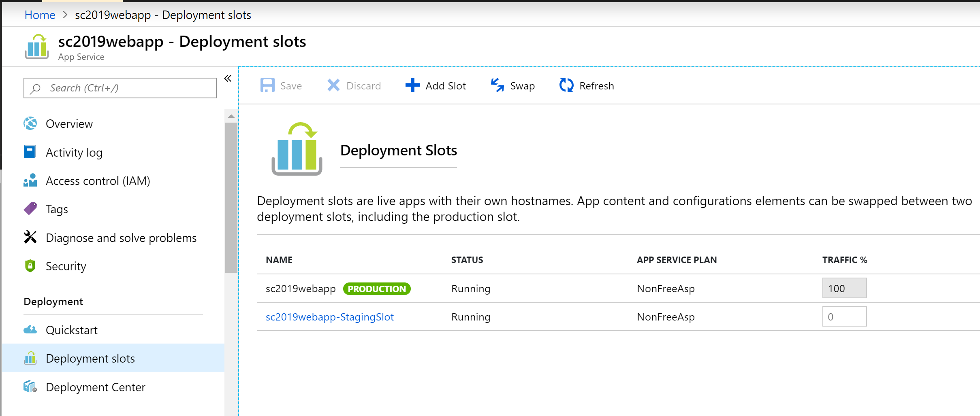The width and height of the screenshot is (980, 416).
Task: Click the 'App Service' subtitle text
Action: pyautogui.click(x=81, y=57)
